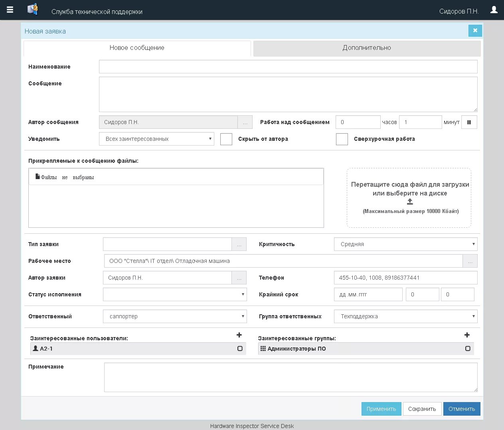This screenshot has height=430, width=504.
Task: Click the file drop zone area
Action: (x=409, y=198)
